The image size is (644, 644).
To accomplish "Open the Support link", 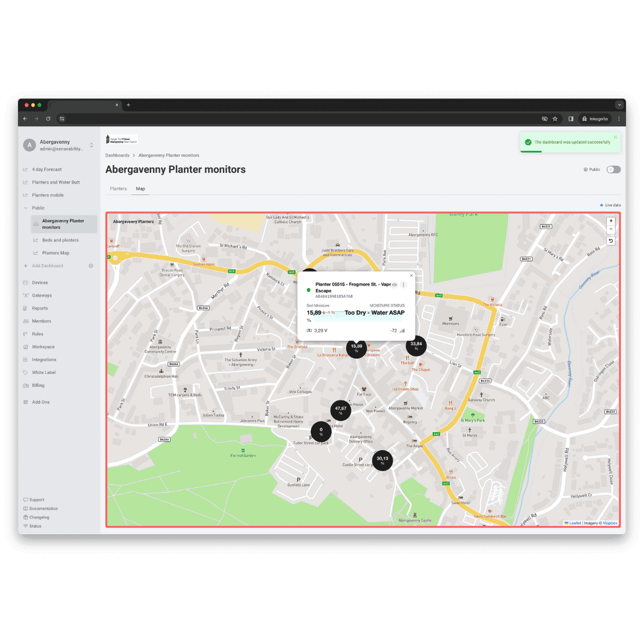I will [x=34, y=500].
